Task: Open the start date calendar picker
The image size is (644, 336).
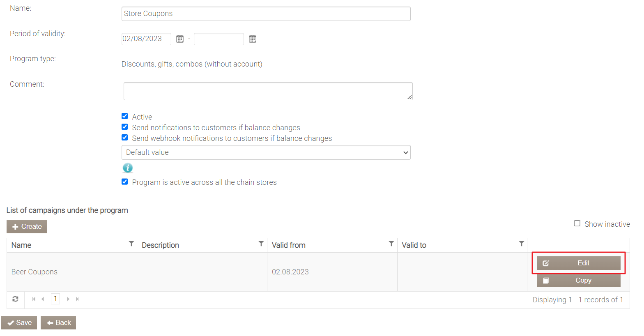Action: pyautogui.click(x=180, y=39)
